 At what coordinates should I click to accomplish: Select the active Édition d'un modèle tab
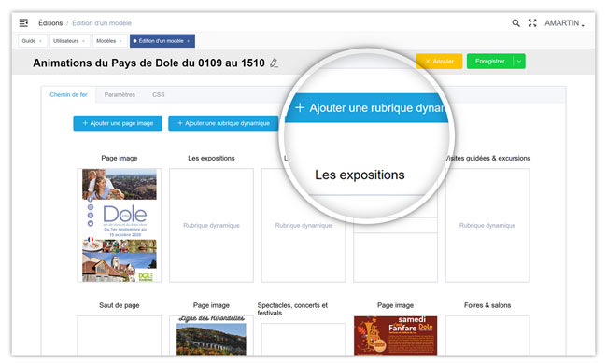pos(162,41)
